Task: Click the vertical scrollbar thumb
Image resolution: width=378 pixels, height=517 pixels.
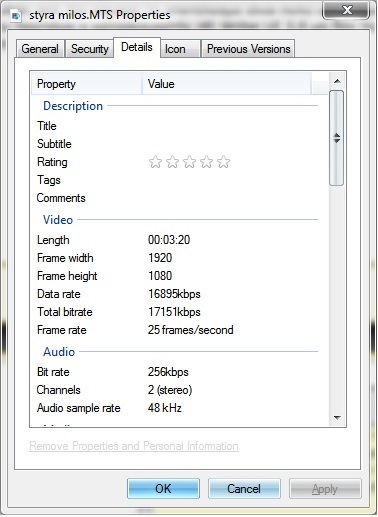Action: point(337,138)
